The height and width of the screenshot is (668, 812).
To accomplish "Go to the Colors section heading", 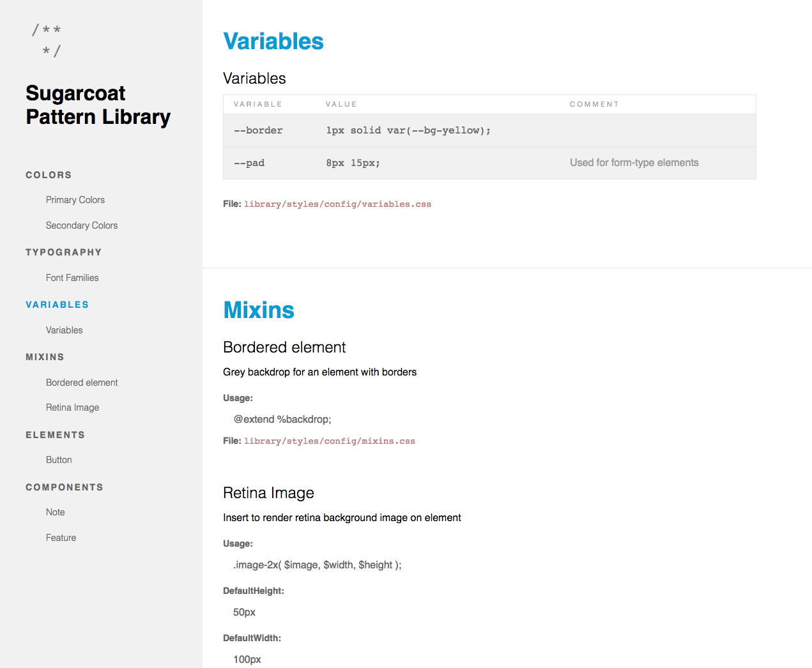I will [49, 175].
